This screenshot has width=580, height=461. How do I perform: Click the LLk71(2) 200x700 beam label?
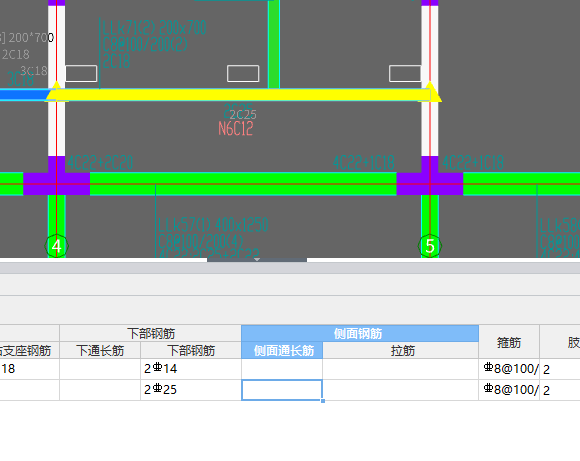(x=154, y=28)
